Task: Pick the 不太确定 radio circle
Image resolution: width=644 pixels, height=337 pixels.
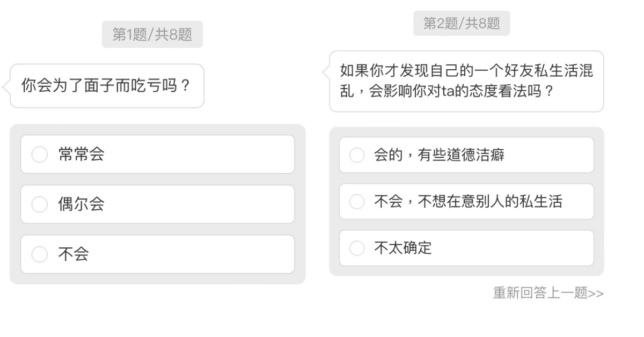Action: (357, 248)
